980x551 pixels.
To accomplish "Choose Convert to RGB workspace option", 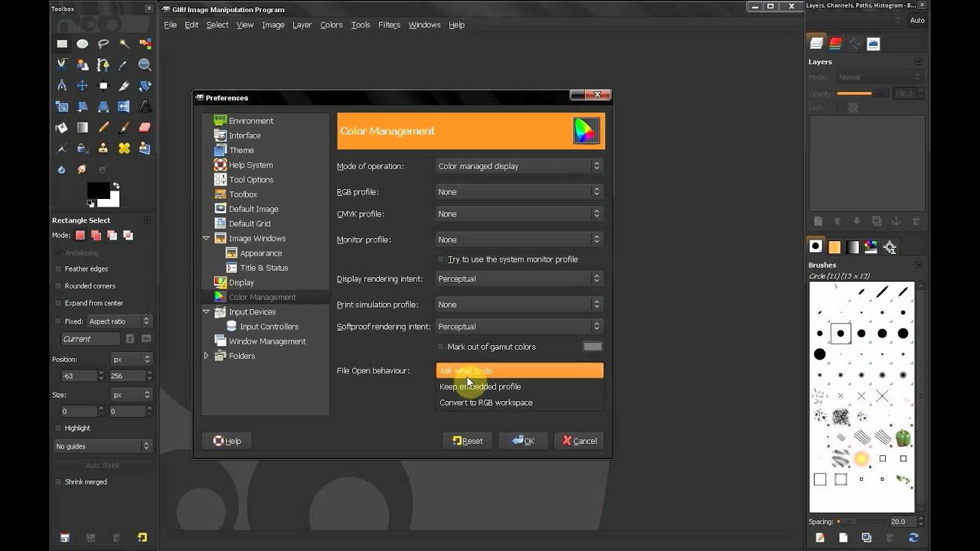I will coord(519,403).
